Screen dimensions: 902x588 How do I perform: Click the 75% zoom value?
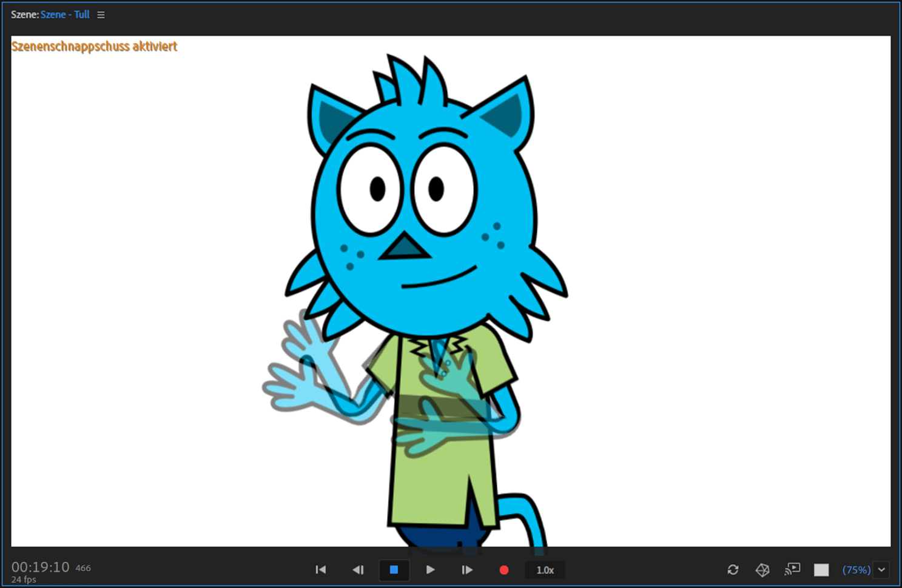[x=856, y=570]
